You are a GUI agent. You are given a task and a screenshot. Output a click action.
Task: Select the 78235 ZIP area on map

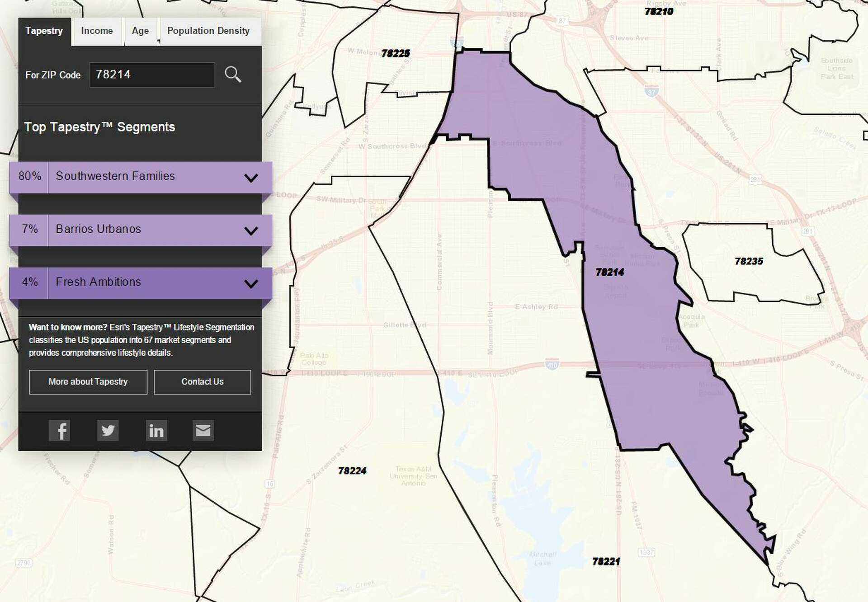(x=748, y=261)
